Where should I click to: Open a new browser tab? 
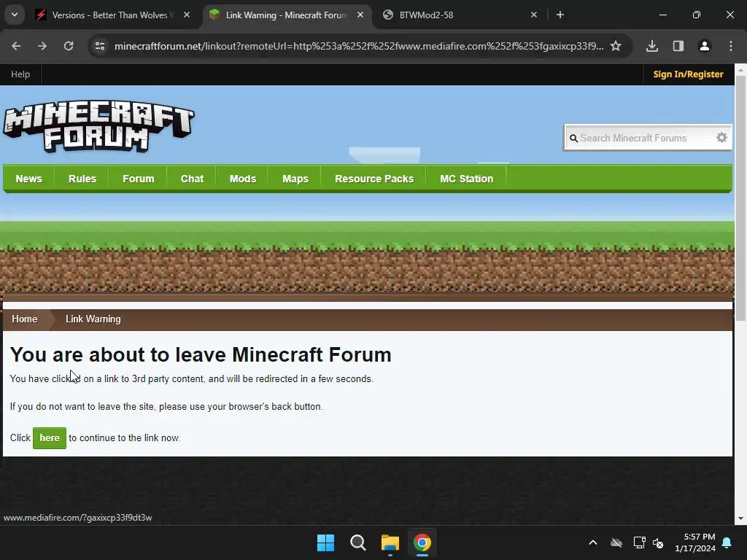click(x=560, y=15)
